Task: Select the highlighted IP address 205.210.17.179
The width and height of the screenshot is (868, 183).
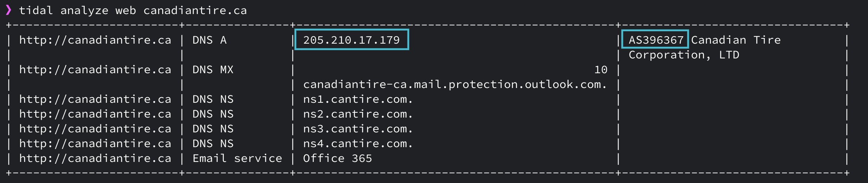Action: click(x=351, y=40)
